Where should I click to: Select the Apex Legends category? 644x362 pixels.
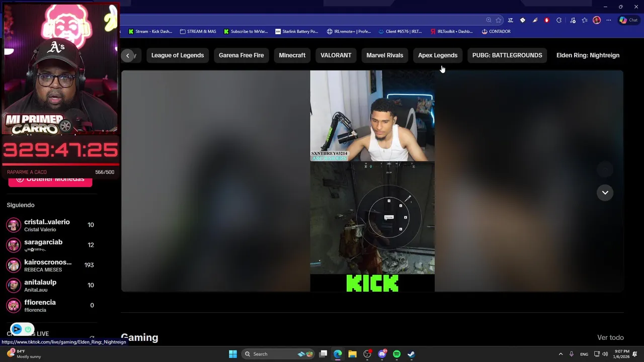coord(438,55)
